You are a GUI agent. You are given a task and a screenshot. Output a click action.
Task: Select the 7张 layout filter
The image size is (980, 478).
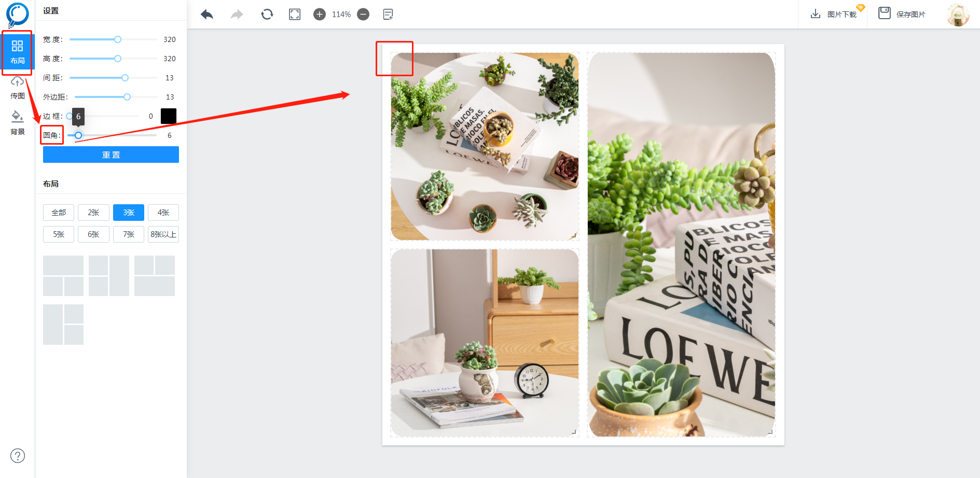coord(129,234)
